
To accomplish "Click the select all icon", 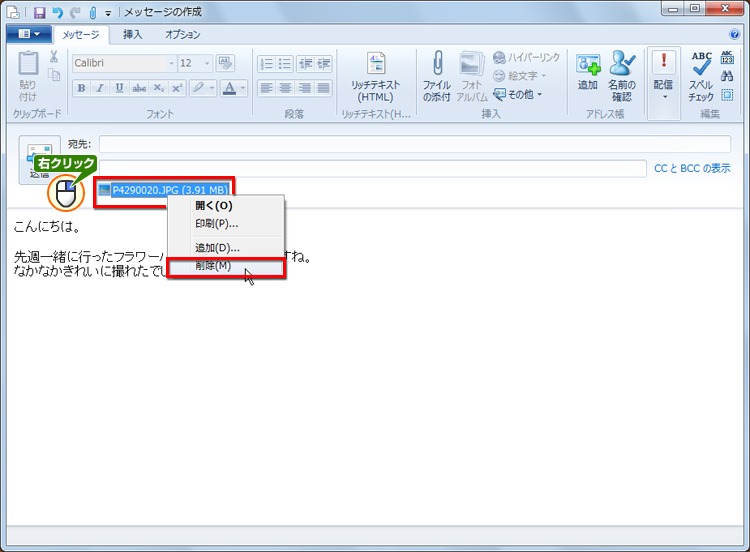I will 728,94.
